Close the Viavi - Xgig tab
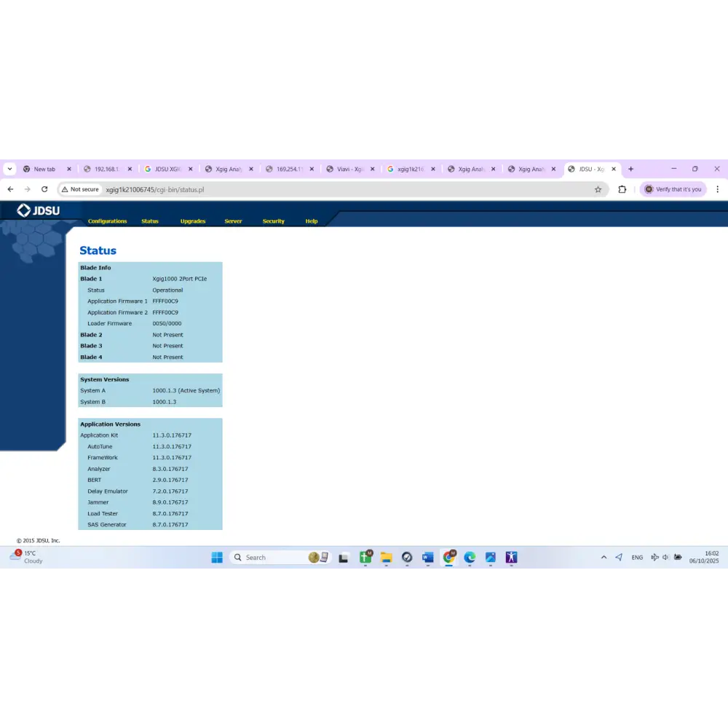The width and height of the screenshot is (728, 728). pyautogui.click(x=372, y=169)
